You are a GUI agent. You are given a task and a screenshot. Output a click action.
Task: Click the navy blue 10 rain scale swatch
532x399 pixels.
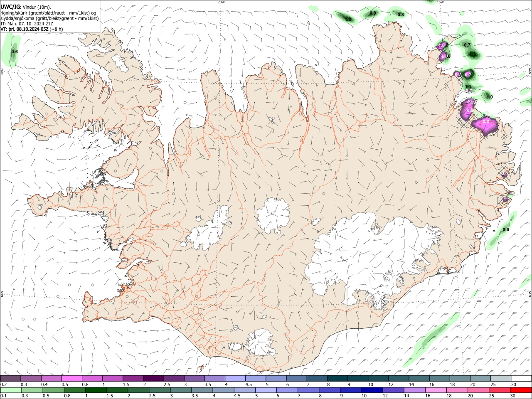point(372,390)
